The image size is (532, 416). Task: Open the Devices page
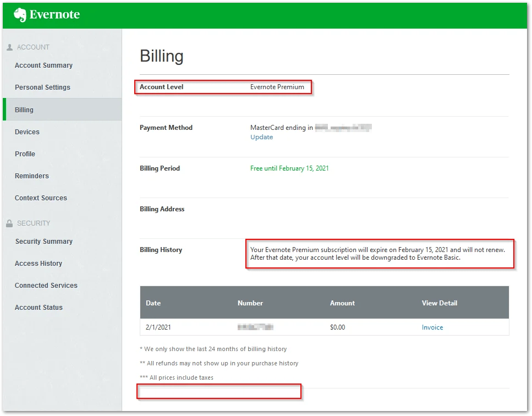pyautogui.click(x=26, y=132)
